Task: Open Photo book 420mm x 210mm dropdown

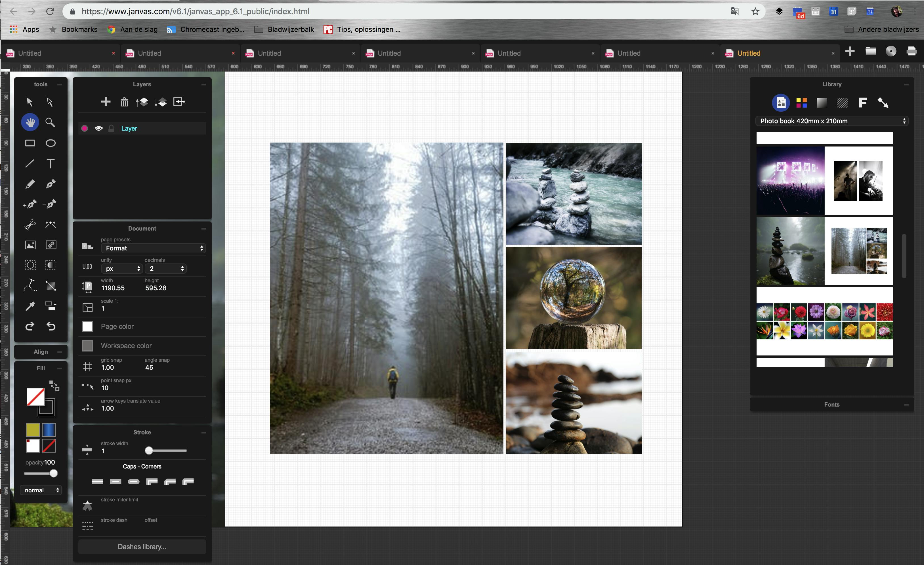Action: point(832,121)
